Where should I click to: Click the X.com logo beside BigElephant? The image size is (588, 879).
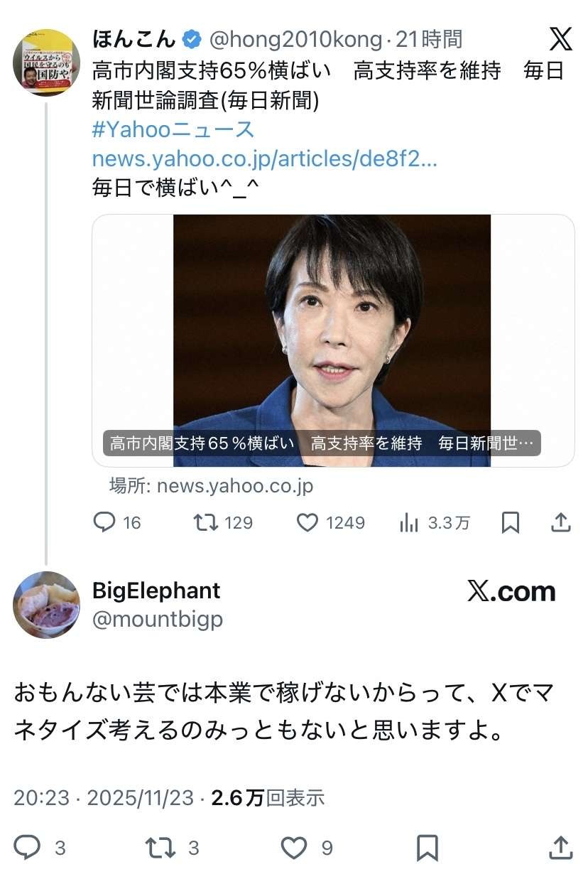(x=511, y=591)
